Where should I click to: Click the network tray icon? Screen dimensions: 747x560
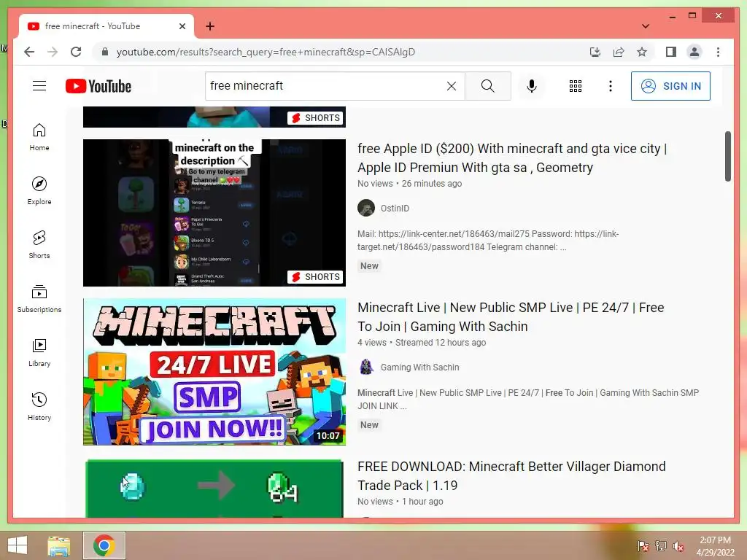pos(661,546)
